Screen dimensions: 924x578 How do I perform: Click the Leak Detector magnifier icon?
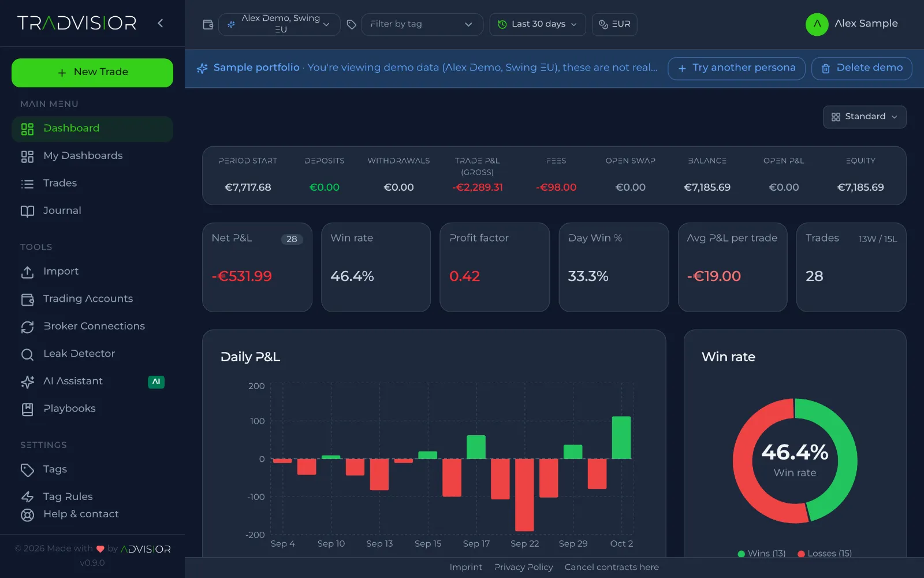point(27,354)
